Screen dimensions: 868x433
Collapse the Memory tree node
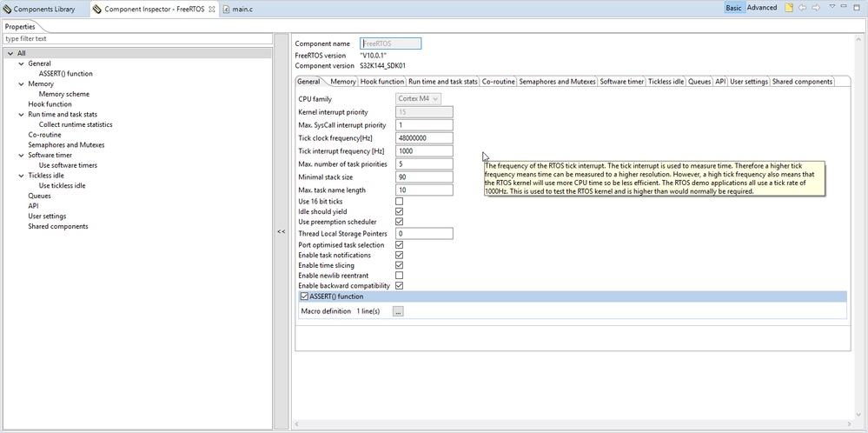(x=22, y=84)
